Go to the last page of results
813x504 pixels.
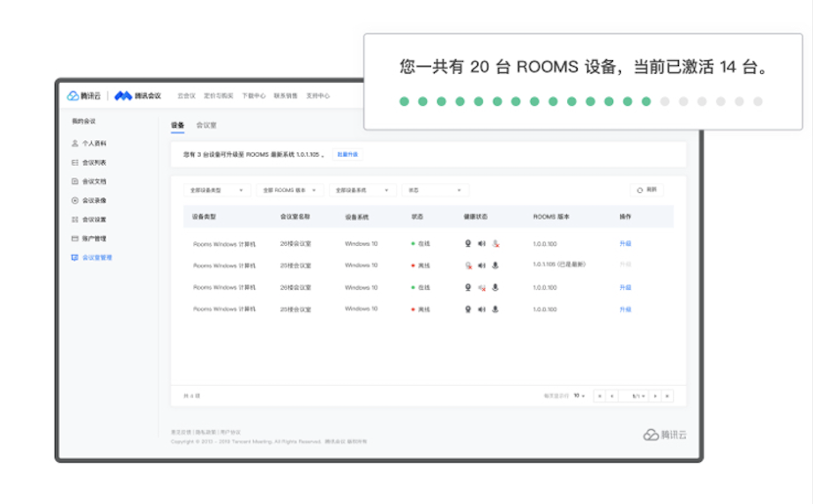click(668, 397)
